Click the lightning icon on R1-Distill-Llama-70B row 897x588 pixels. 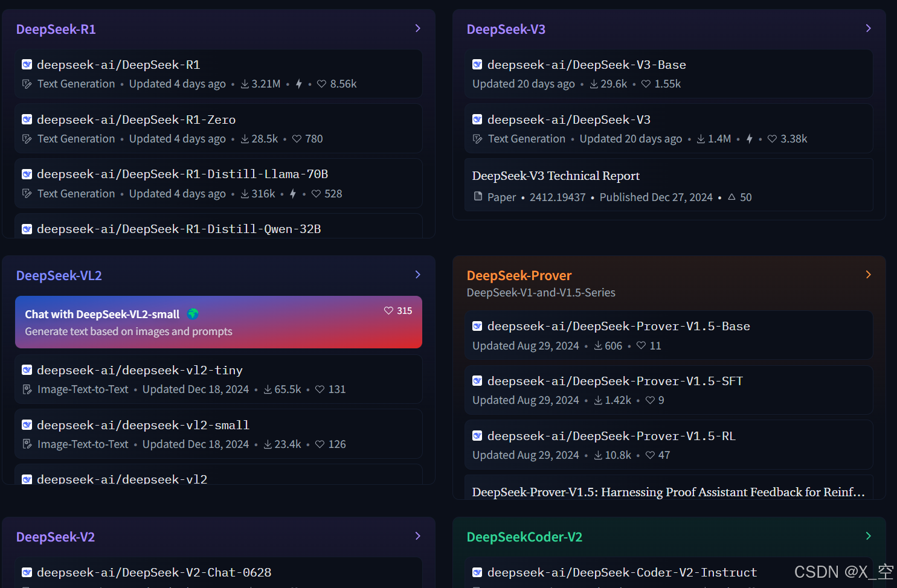[x=293, y=194]
